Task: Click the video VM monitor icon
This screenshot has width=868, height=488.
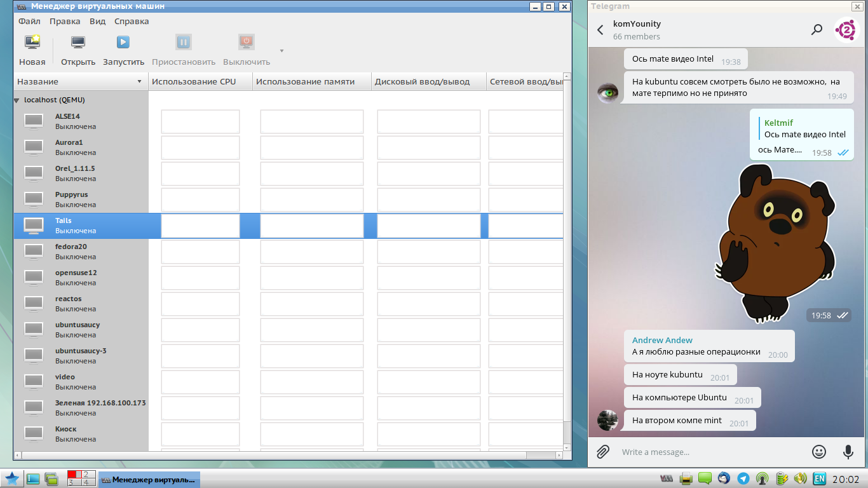Action: (x=34, y=382)
